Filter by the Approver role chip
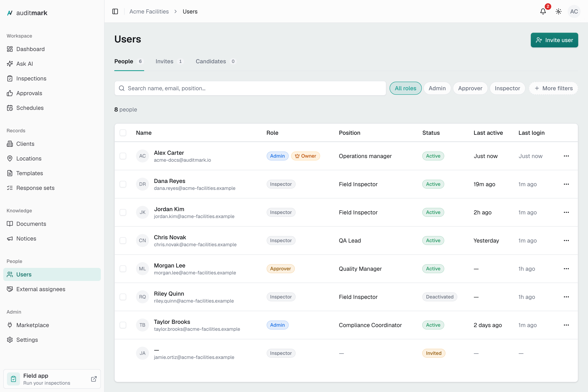 (x=470, y=88)
